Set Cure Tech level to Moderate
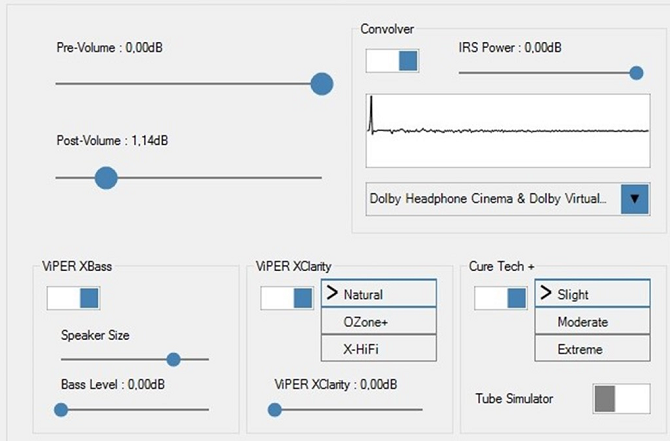The width and height of the screenshot is (670, 441). click(592, 322)
